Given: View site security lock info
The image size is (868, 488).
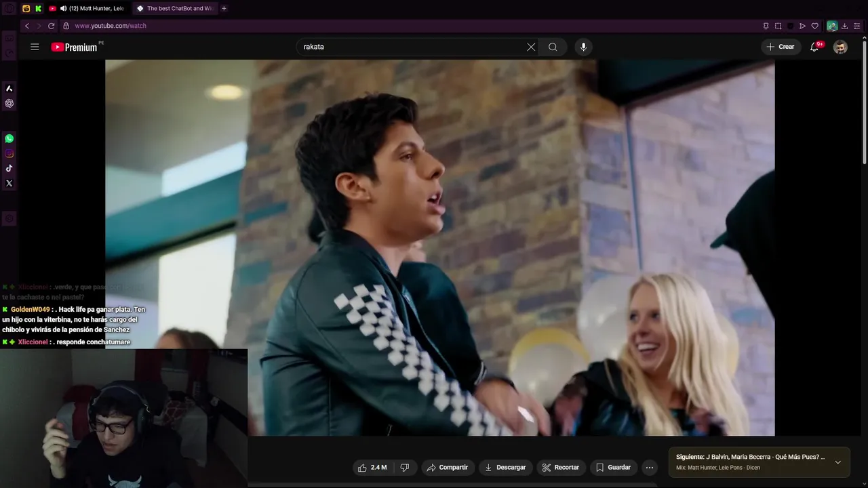Looking at the screenshot, I should 66,26.
